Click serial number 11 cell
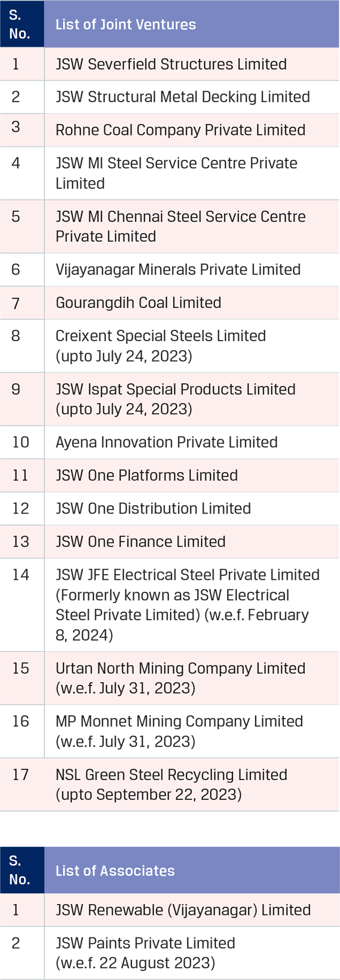This screenshot has width=340, height=980. click(x=20, y=476)
